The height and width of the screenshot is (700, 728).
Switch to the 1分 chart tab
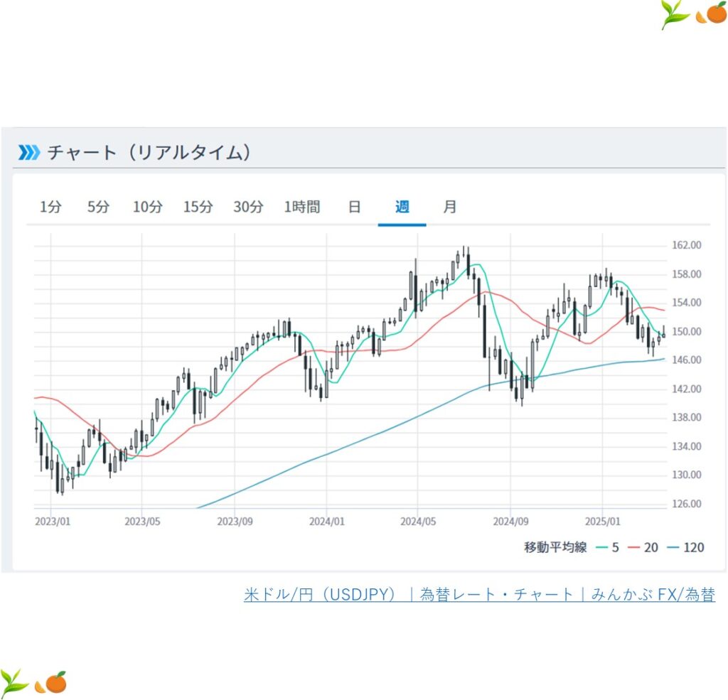[x=50, y=207]
